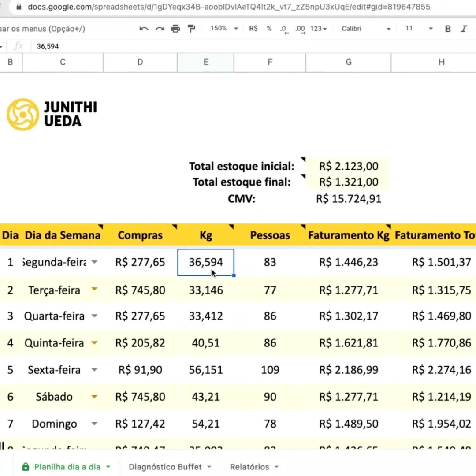476x476 pixels.
Task: Toggle Italic formatting
Action: 464,29
